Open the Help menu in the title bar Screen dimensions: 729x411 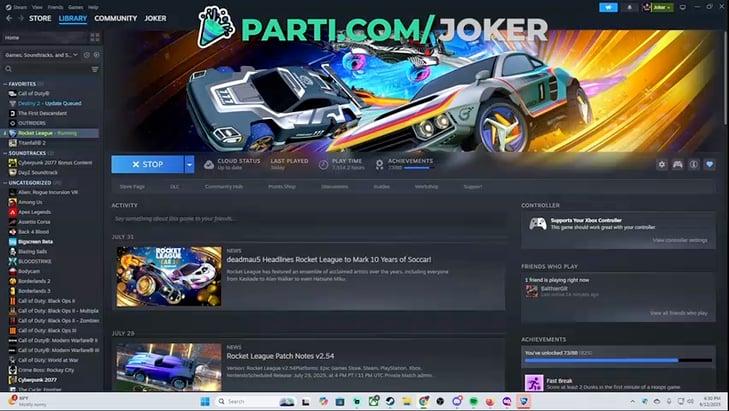93,7
